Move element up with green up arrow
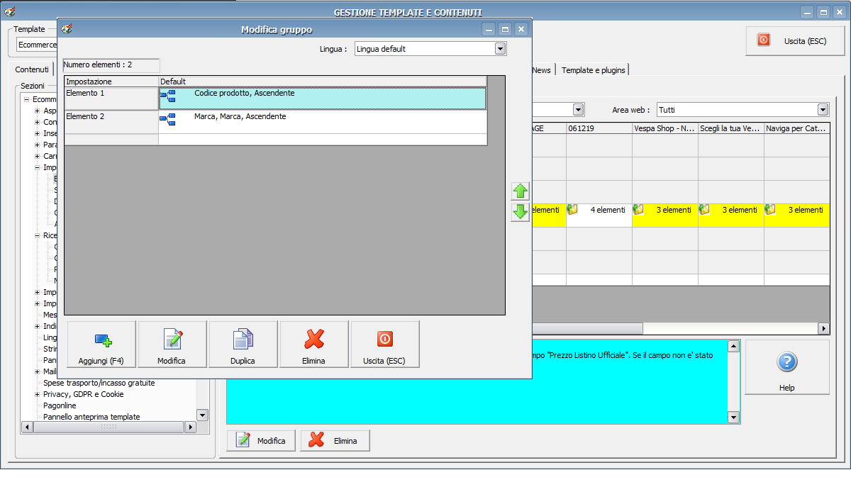The height and width of the screenshot is (504, 851). pyautogui.click(x=521, y=191)
